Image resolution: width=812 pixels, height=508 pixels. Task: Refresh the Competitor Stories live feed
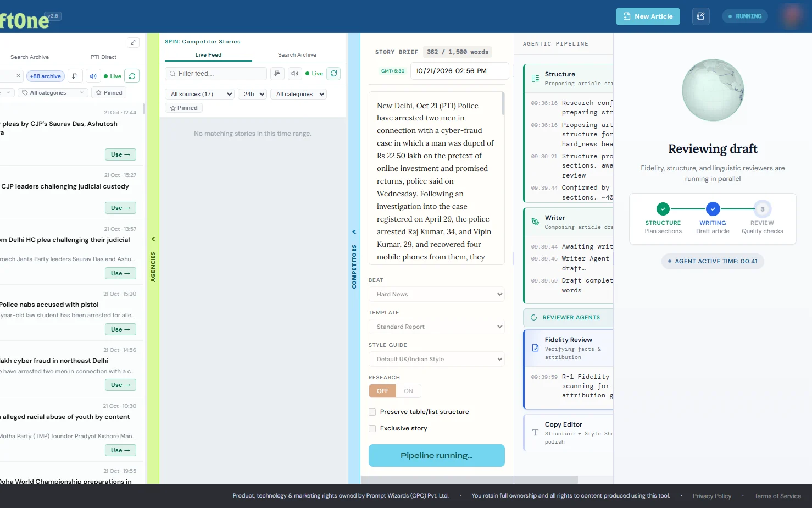[x=334, y=74]
